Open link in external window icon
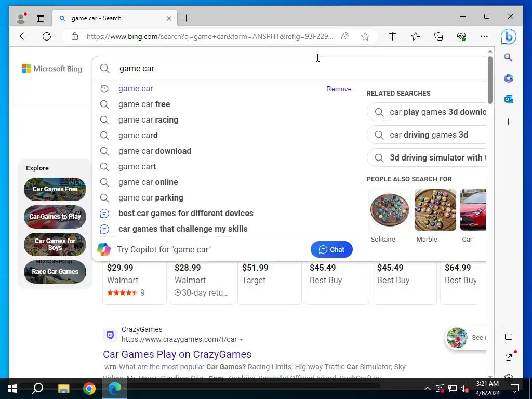The height and width of the screenshot is (399, 532). pyautogui.click(x=508, y=357)
